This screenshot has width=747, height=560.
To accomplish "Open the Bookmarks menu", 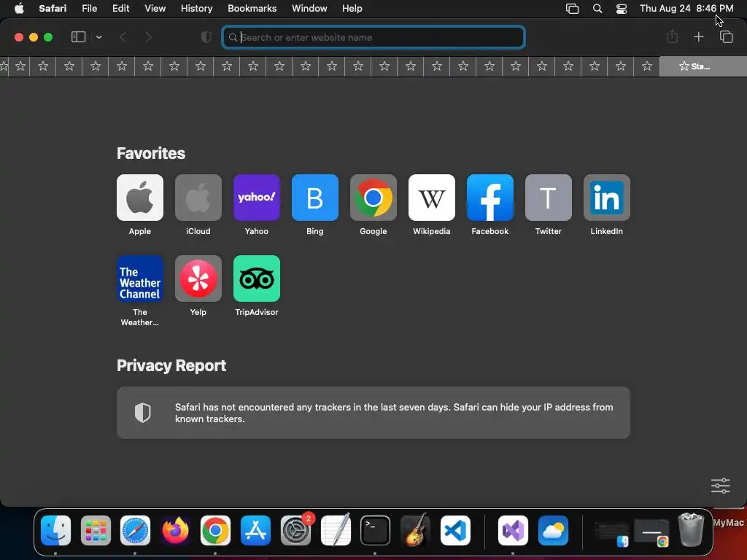I will pyautogui.click(x=252, y=9).
